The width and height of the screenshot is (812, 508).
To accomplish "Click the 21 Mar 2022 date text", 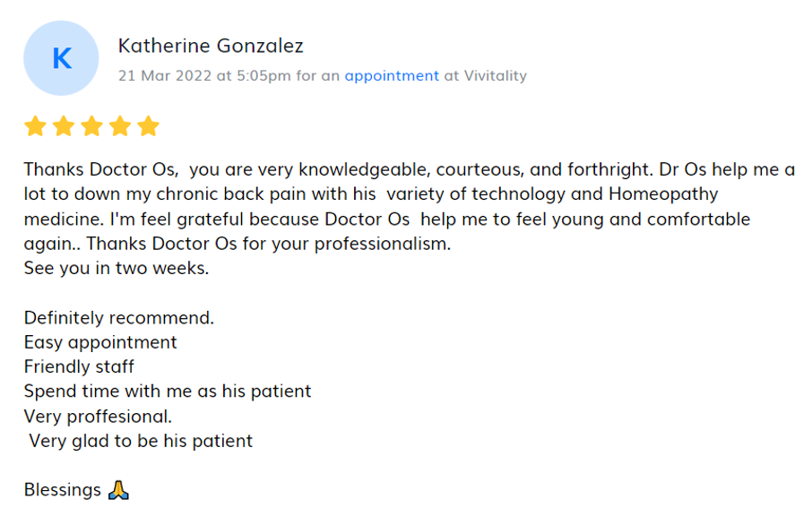I will coord(165,76).
